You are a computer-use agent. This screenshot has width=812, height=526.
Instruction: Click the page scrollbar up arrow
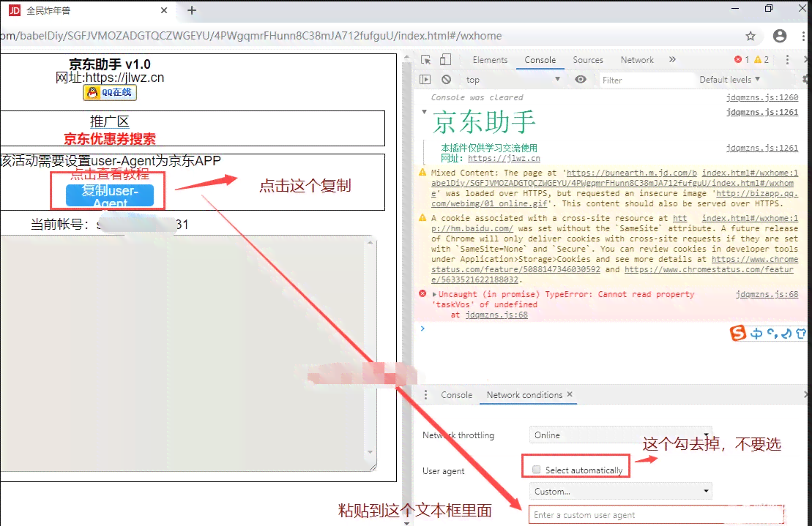coord(406,57)
